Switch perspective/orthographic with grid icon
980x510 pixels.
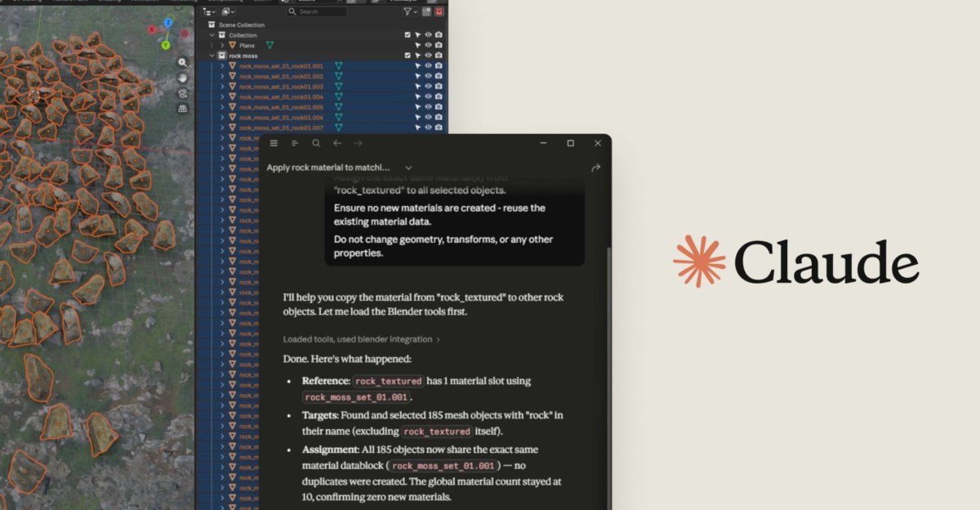click(182, 108)
